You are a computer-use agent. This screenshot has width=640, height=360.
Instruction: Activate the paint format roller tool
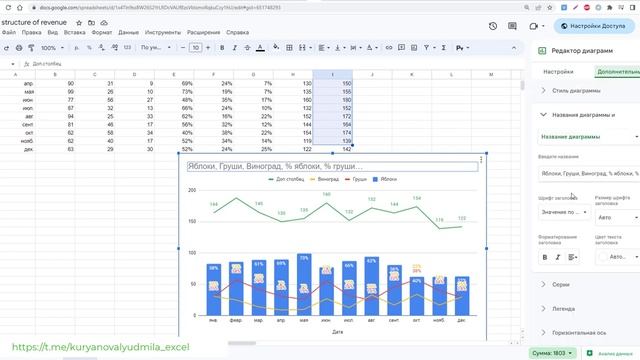coord(31,48)
